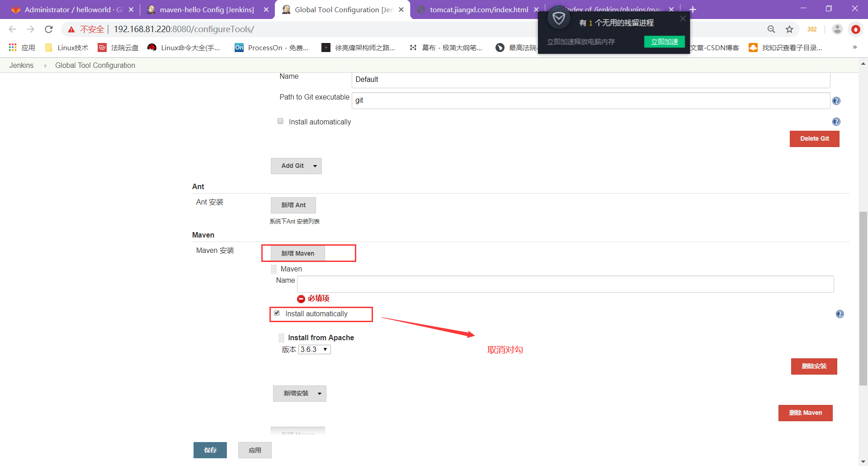Open the 幕布 bookmark

[x=446, y=48]
